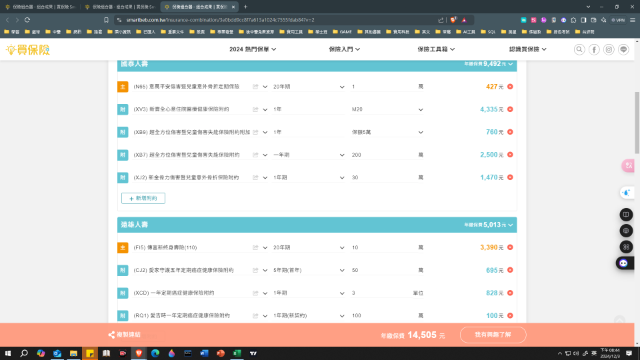640x360 pixels.
Task: Open the 20年期 term dropdown for N65
Action: (x=309, y=87)
